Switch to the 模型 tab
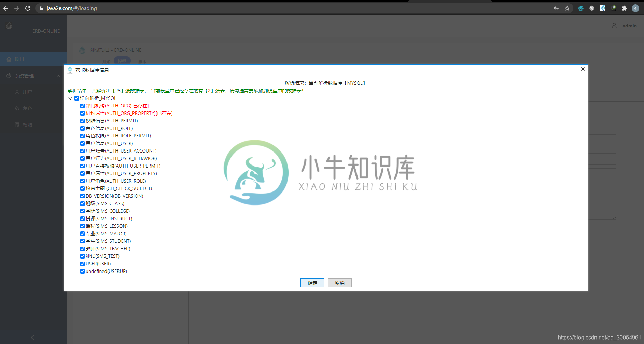This screenshot has height=344, width=644. [x=122, y=61]
